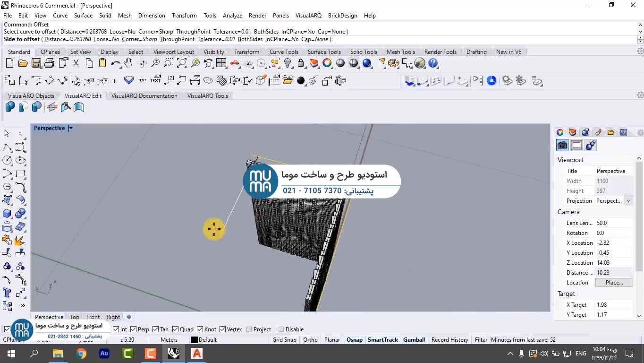
Task: Open the Surface menu
Action: pyautogui.click(x=83, y=16)
